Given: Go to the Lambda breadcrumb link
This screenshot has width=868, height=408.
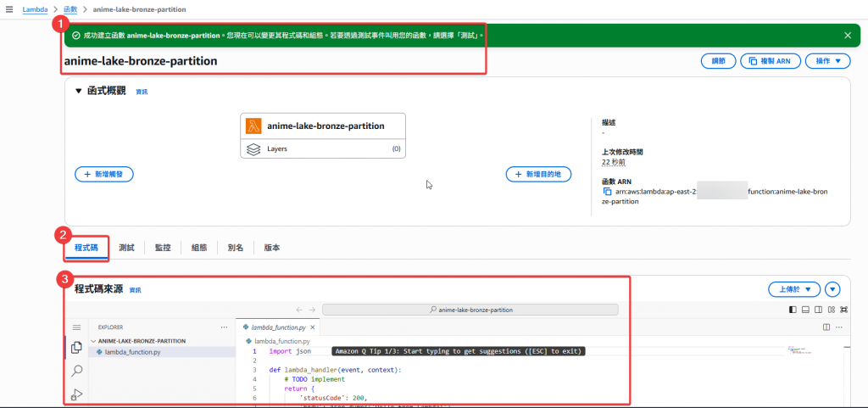Looking at the screenshot, I should (35, 9).
